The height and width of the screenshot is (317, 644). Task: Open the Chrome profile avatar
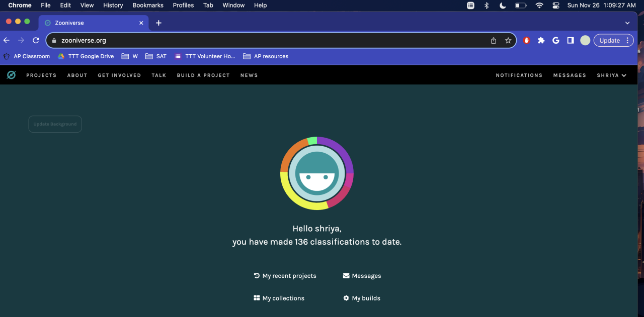point(585,40)
